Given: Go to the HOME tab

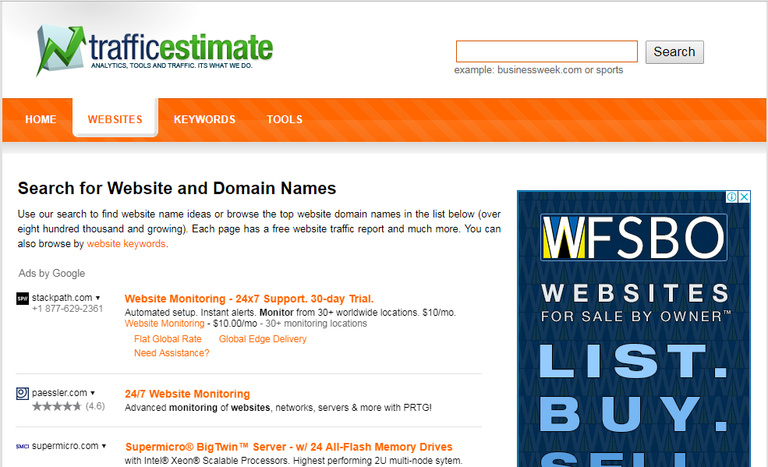Looking at the screenshot, I should point(41,120).
